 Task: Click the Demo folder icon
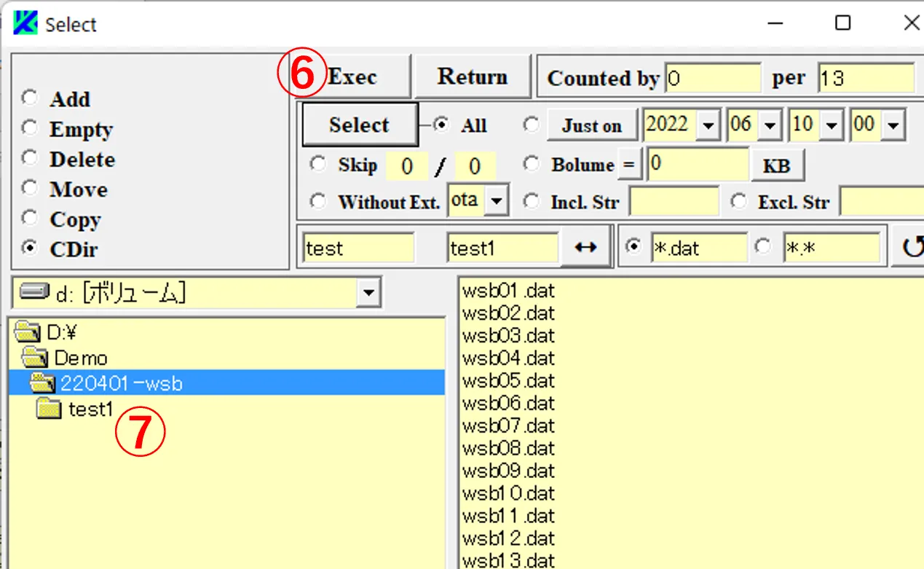point(35,358)
